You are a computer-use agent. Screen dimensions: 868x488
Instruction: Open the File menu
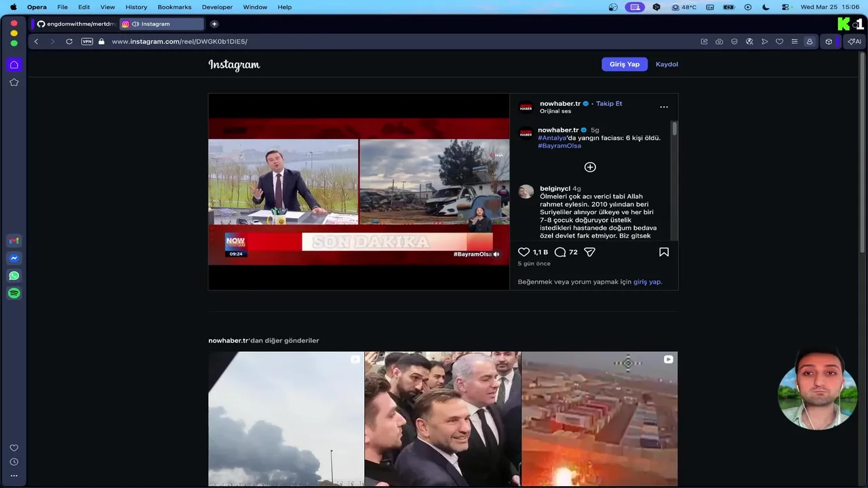[62, 7]
